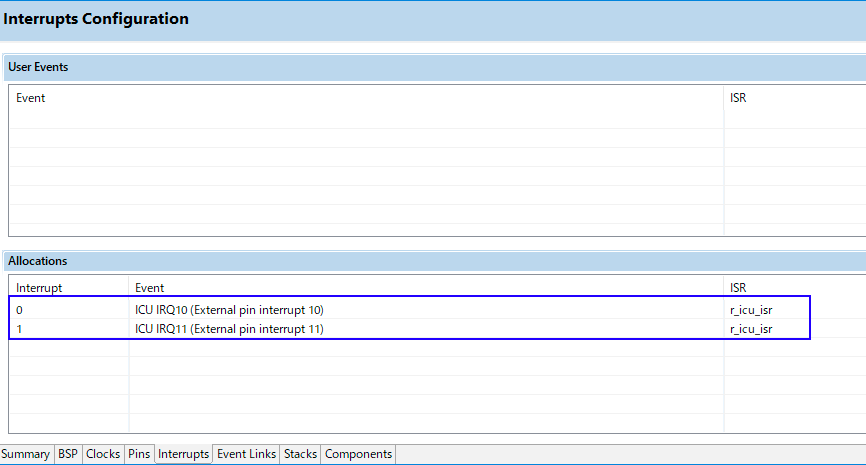Click the ISR column header in Allocations
This screenshot has width=866, height=465.
[739, 288]
